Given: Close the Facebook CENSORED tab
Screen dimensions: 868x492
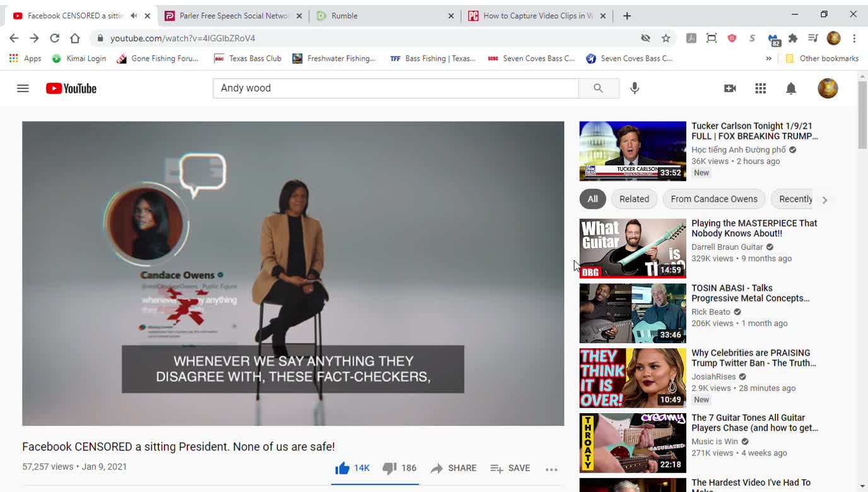Looking at the screenshot, I should coord(147,16).
